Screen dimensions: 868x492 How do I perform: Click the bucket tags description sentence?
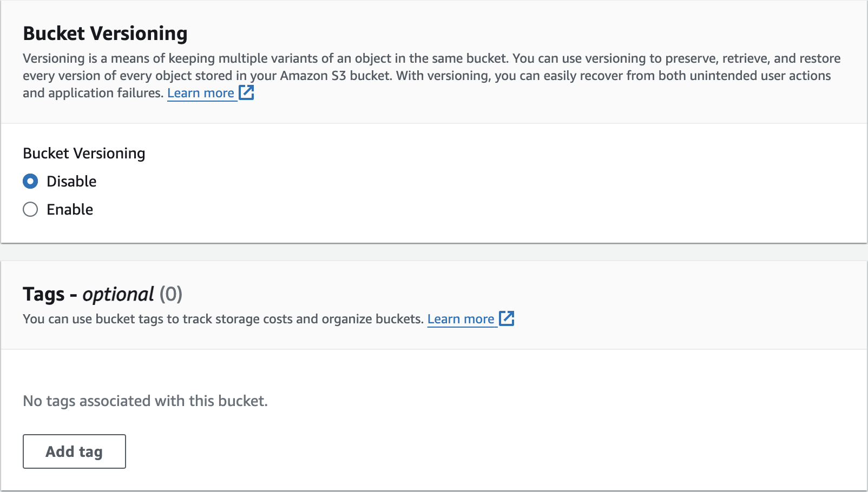click(x=222, y=319)
